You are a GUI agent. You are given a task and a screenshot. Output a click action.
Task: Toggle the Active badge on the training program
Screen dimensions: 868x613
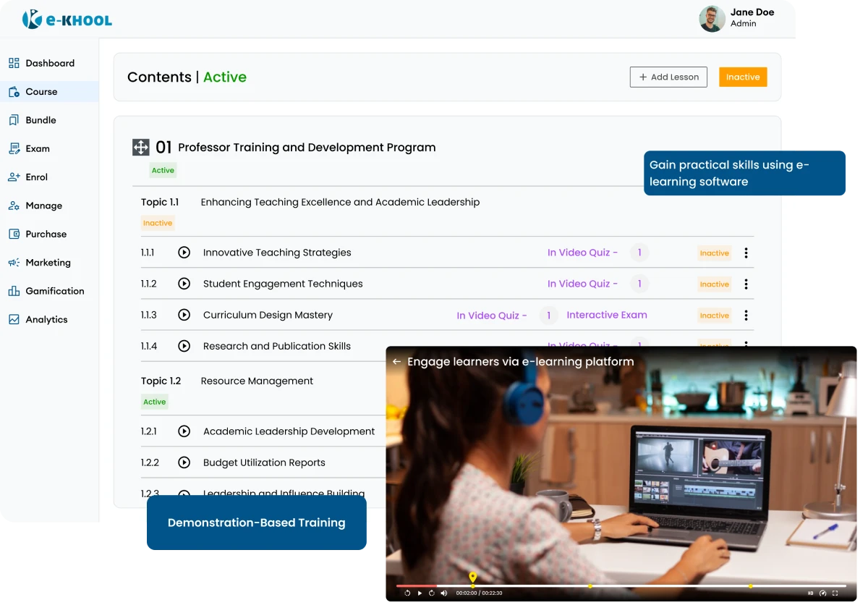point(163,169)
